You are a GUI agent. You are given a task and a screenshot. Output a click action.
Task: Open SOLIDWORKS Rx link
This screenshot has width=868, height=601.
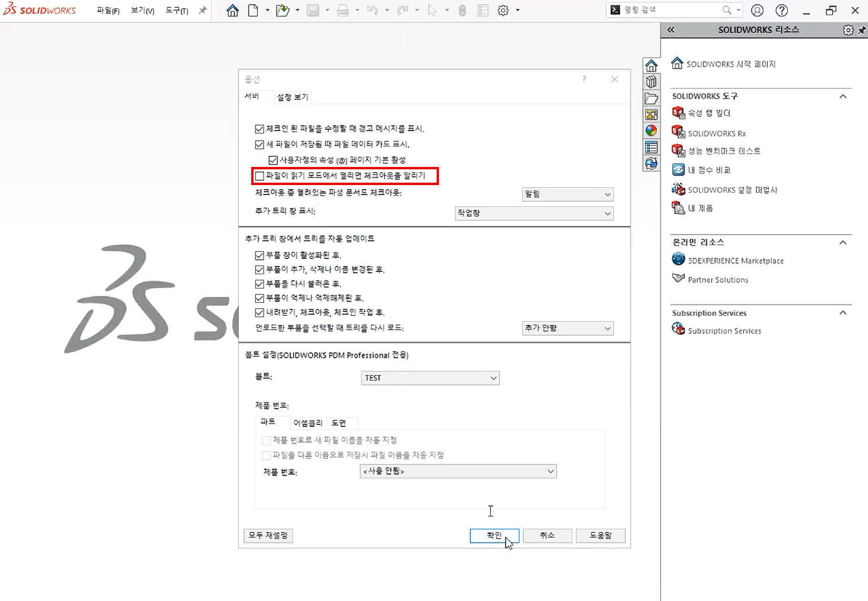coord(717,134)
